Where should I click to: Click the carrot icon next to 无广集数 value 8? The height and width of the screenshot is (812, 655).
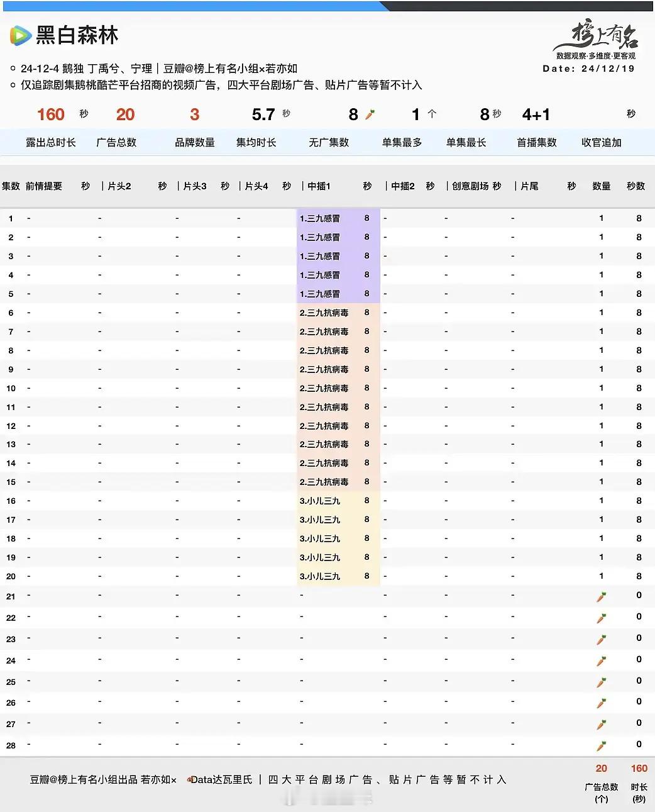tap(370, 114)
